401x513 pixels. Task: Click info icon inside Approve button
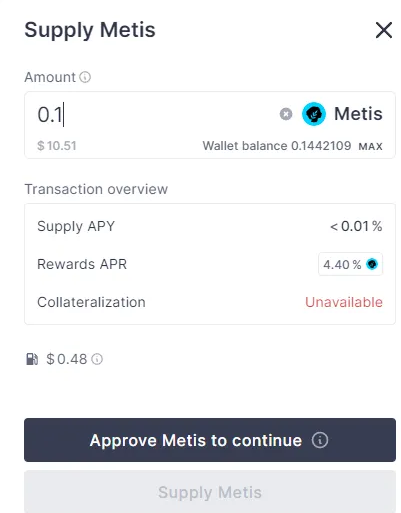click(x=320, y=440)
